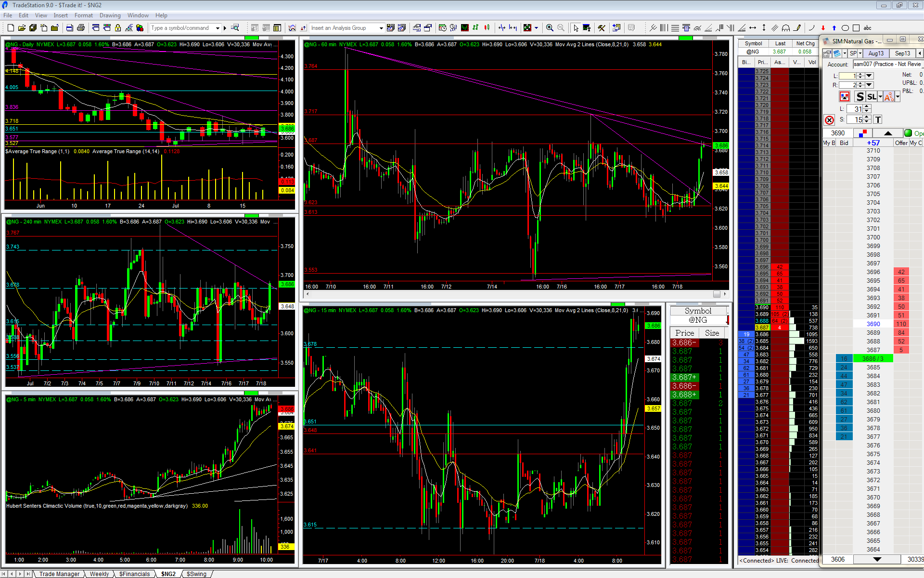Expand the dropdown next to SL

tap(880, 97)
